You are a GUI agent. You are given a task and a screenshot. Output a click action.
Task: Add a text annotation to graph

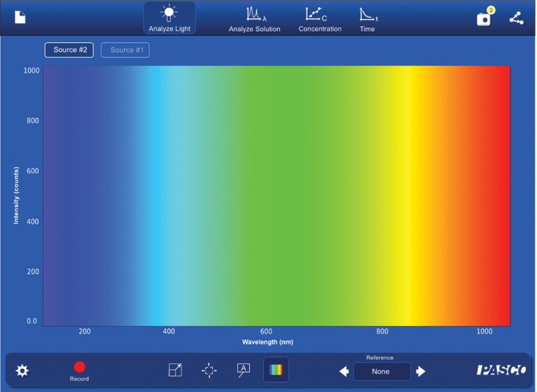click(x=244, y=370)
